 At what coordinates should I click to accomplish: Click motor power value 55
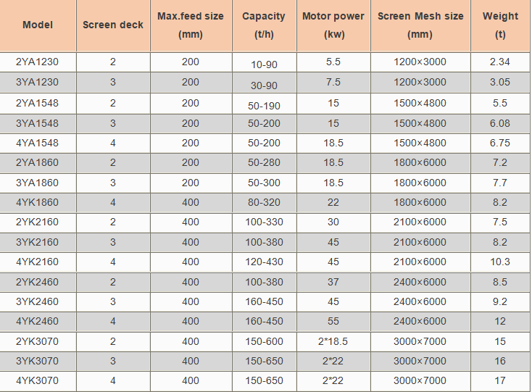333,321
